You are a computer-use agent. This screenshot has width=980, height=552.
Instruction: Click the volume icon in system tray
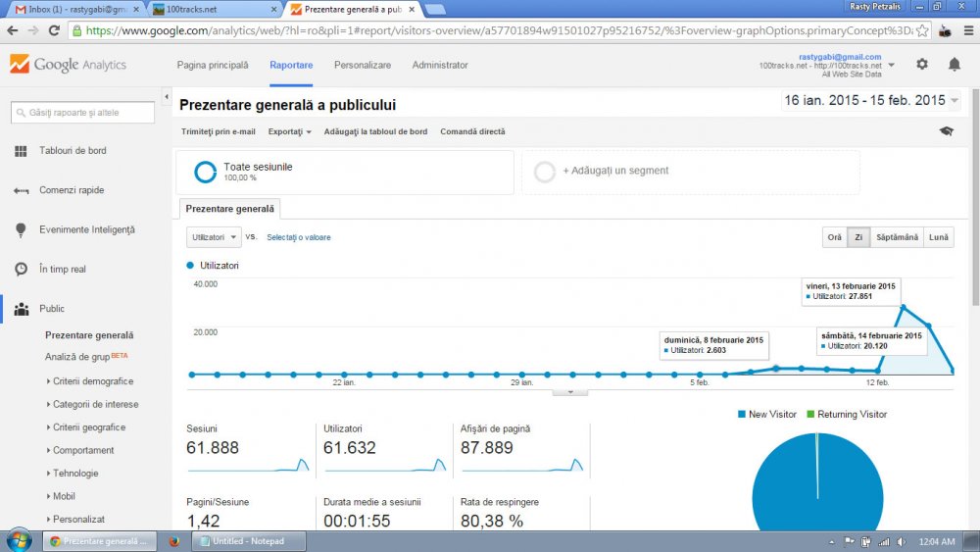pyautogui.click(x=902, y=542)
